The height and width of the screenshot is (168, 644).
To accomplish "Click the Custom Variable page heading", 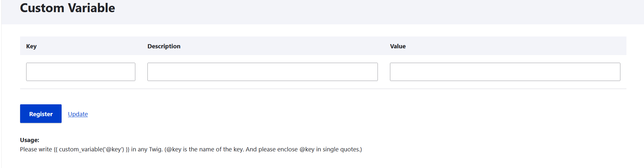I will coord(67,8).
